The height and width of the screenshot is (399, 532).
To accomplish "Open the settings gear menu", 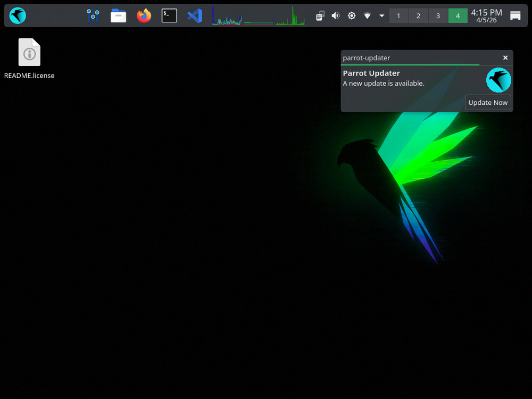I will pos(351,15).
